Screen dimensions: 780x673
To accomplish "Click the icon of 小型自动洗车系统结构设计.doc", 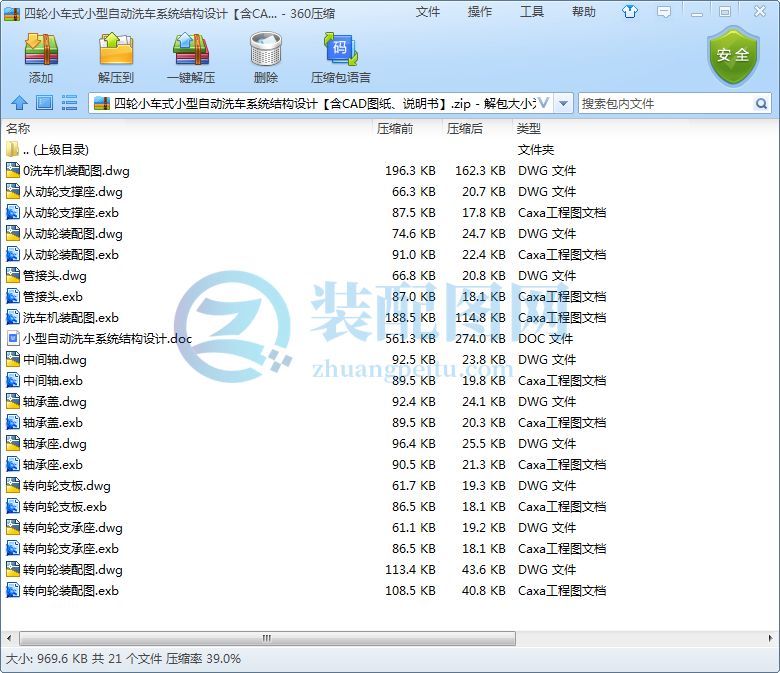I will 12,338.
